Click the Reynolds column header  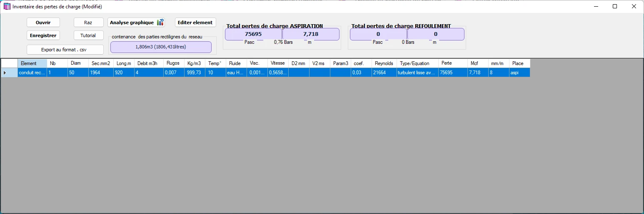coord(384,63)
